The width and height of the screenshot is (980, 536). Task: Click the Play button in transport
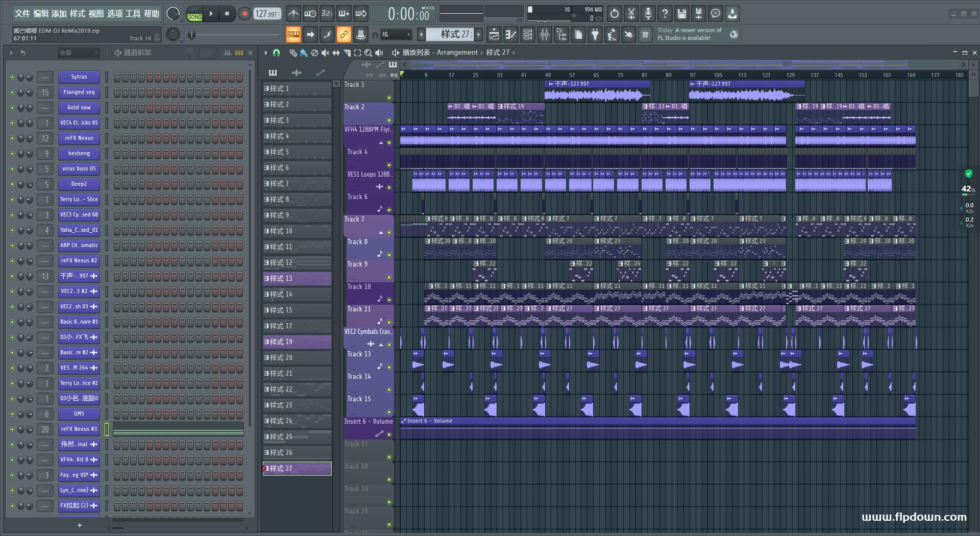pos(211,14)
